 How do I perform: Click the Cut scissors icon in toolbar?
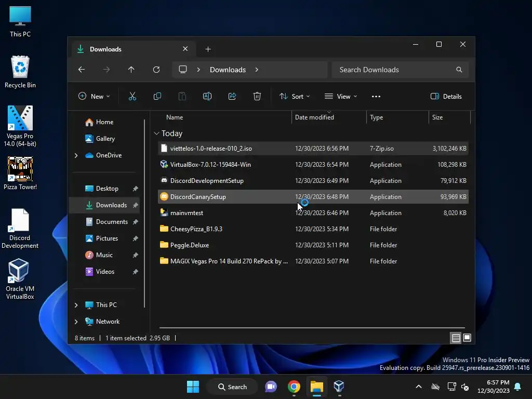[x=132, y=96]
